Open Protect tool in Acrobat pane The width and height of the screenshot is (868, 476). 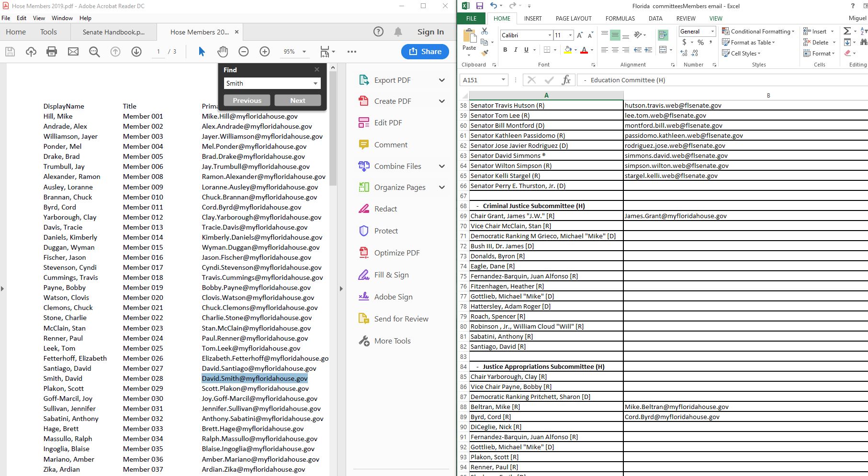(378, 231)
